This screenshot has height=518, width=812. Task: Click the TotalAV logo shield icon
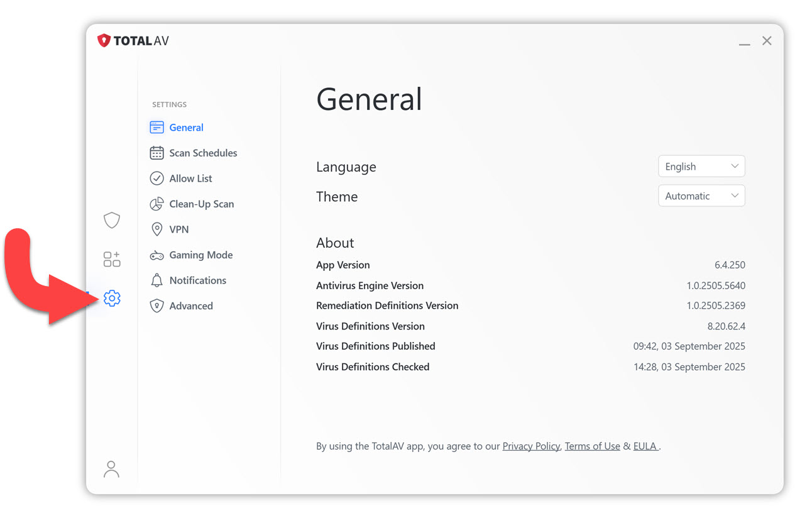coord(104,41)
